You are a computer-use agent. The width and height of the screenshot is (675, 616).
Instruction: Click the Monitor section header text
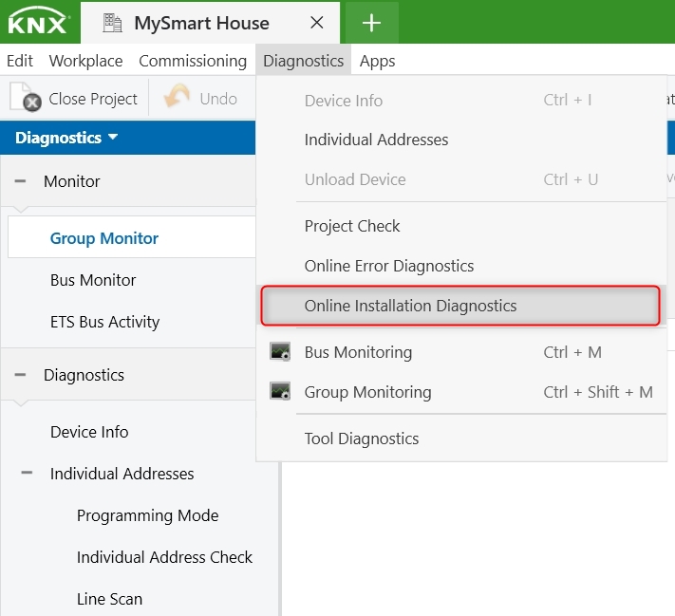coord(72,181)
